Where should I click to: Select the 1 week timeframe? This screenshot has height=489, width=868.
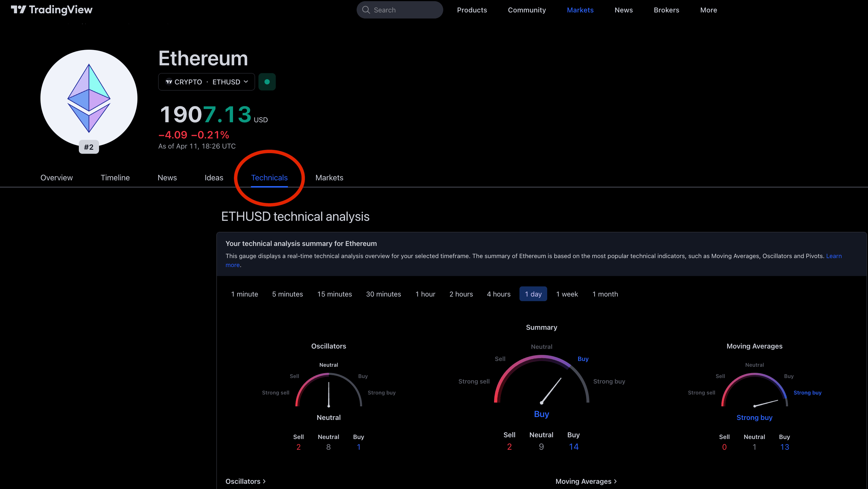(x=567, y=294)
